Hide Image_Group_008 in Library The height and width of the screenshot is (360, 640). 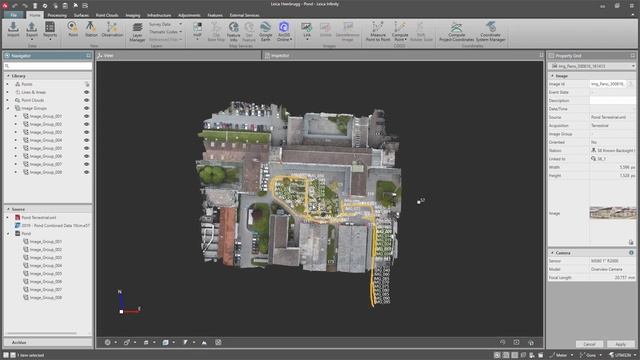pyautogui.click(x=87, y=172)
